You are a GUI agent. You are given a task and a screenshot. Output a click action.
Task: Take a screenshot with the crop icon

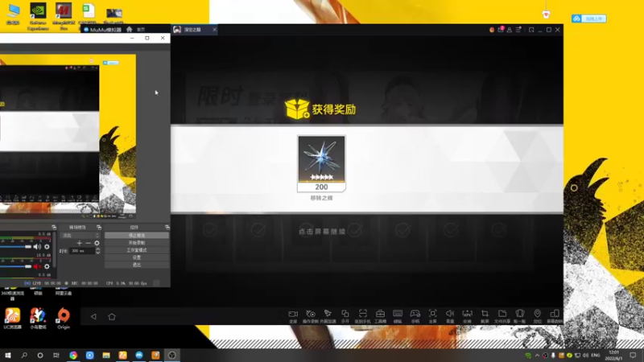coord(485,314)
